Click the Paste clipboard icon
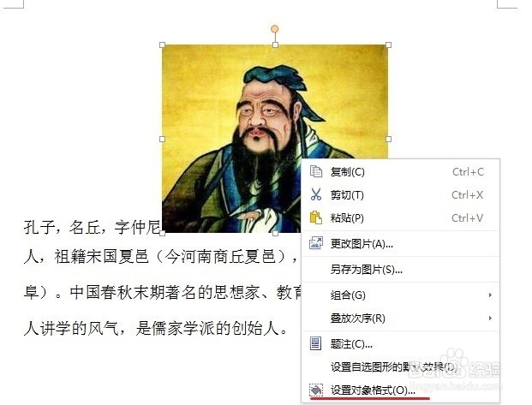The image size is (532, 405). [316, 217]
